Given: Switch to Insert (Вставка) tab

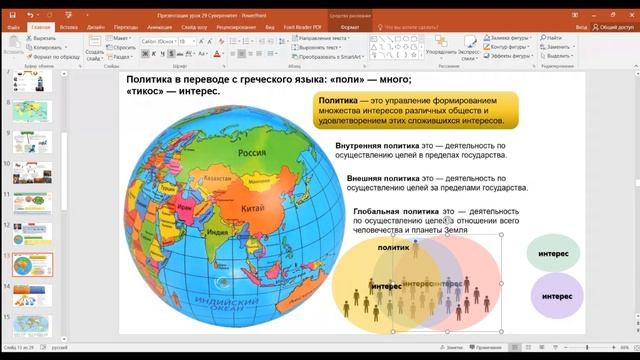Looking at the screenshot, I should 69,27.
